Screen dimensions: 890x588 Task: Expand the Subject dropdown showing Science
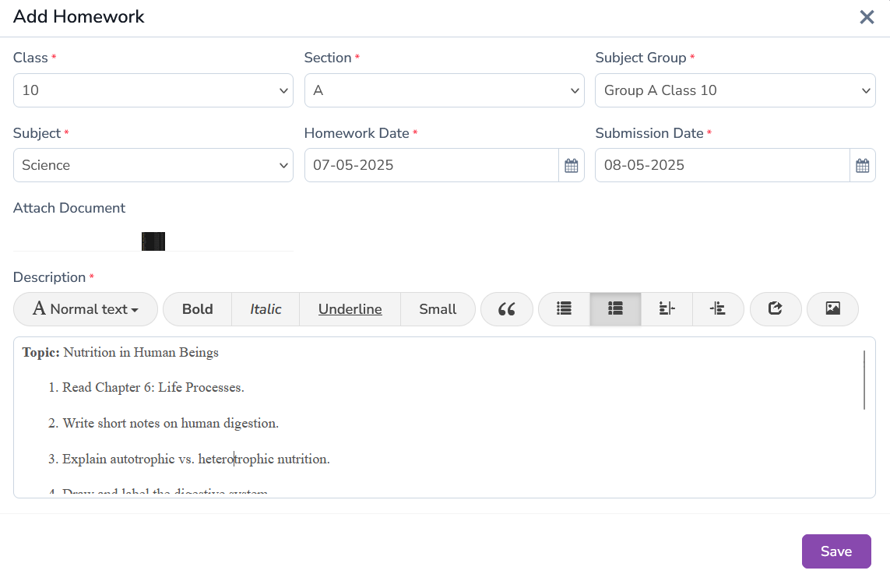click(x=153, y=166)
